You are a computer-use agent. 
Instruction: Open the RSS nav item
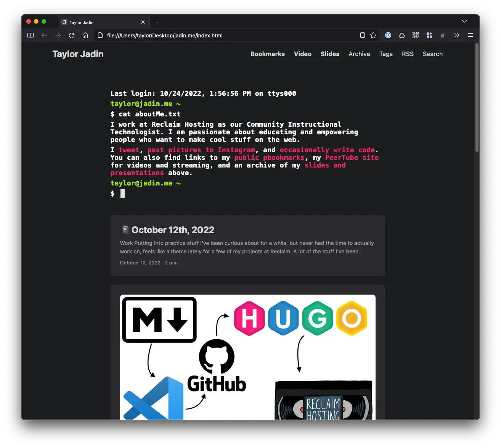408,54
